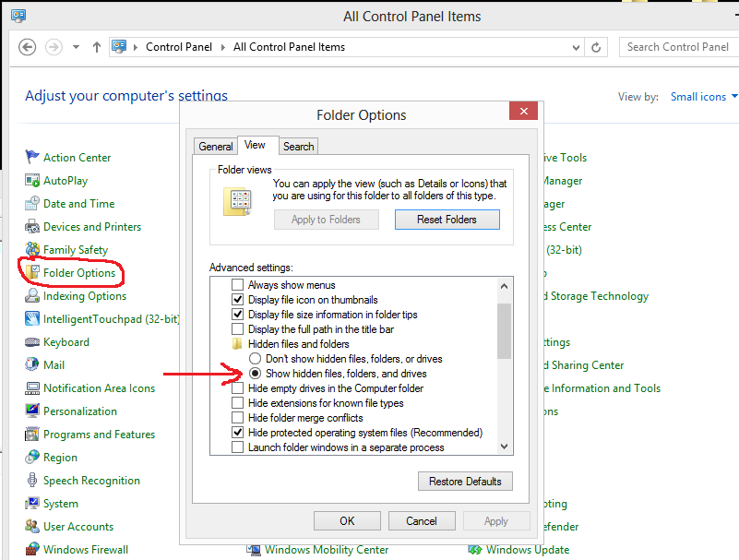
Task: Click the Speech Recognition microphone icon
Action: [33, 481]
